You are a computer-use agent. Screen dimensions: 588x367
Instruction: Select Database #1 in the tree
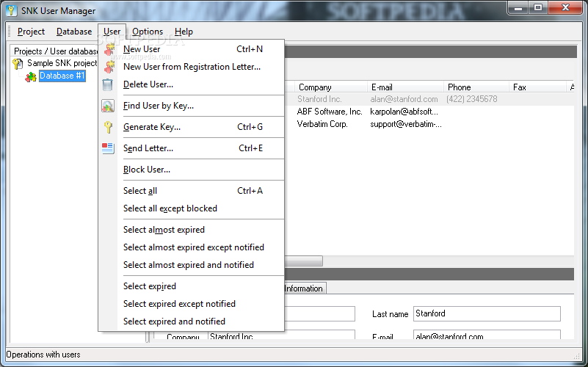tap(62, 76)
